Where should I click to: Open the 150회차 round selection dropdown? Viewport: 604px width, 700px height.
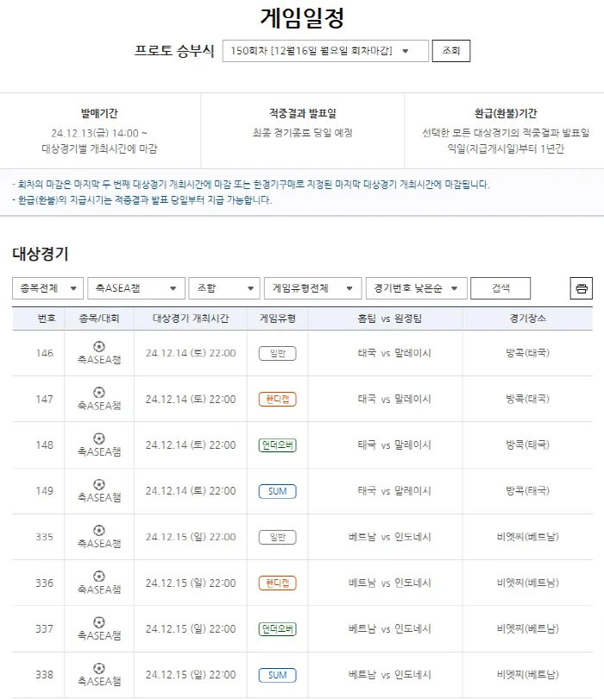click(325, 51)
